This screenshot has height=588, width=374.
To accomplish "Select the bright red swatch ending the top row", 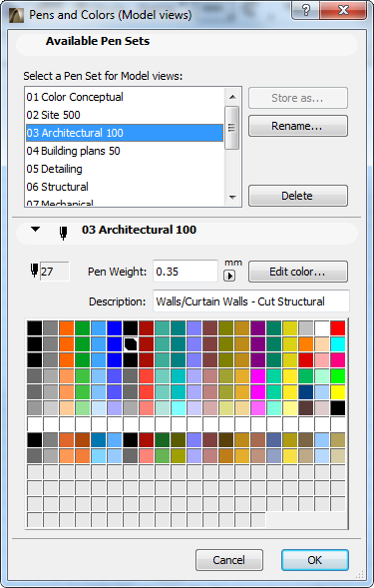I will 338,328.
